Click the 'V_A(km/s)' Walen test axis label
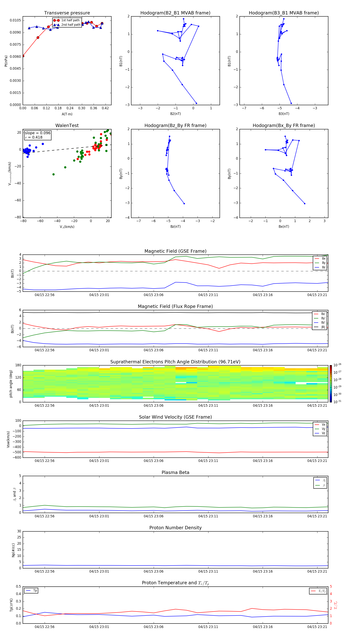The image size is (351, 644). click(x=67, y=227)
